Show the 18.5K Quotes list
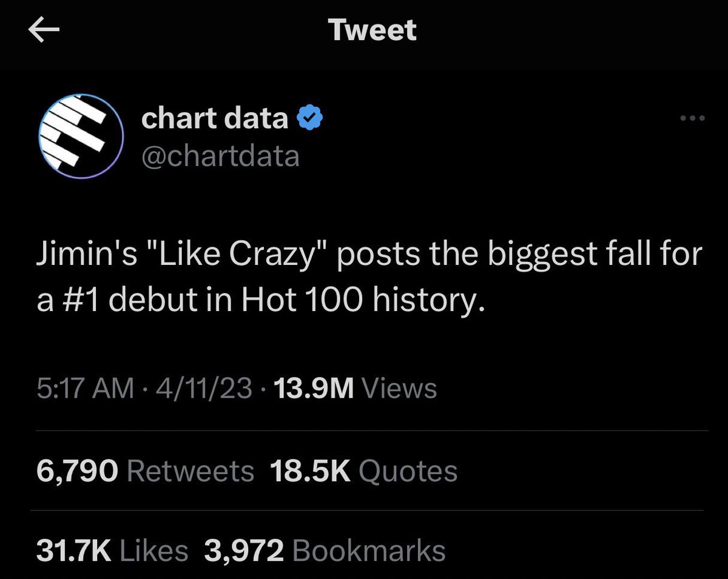The width and height of the screenshot is (728, 579). 364,470
